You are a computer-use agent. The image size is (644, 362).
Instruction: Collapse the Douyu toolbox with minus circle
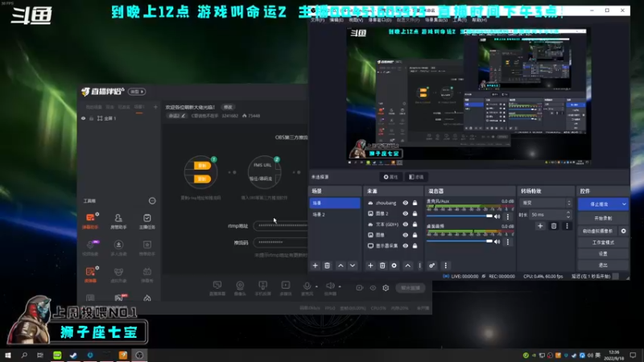(x=152, y=200)
